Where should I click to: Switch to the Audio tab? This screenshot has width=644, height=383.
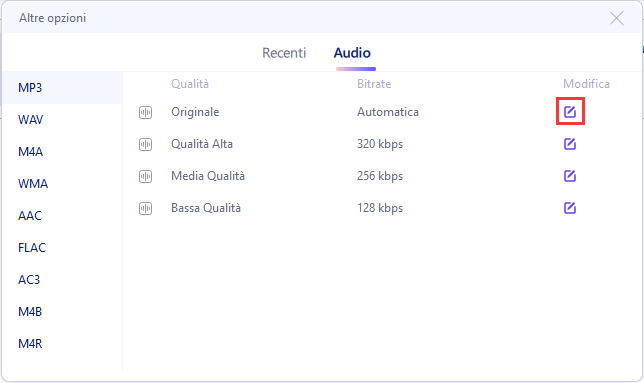(x=352, y=53)
